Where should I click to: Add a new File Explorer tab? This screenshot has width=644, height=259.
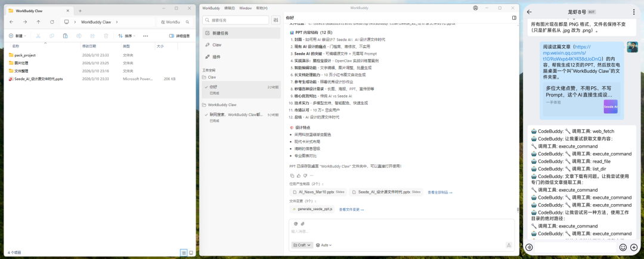[x=80, y=11]
